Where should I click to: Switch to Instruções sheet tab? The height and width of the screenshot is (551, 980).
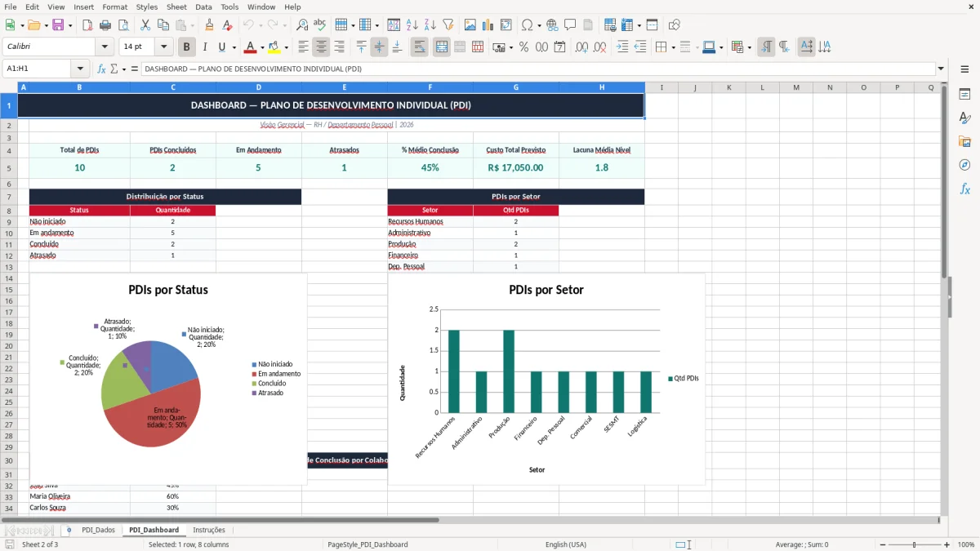tap(209, 530)
